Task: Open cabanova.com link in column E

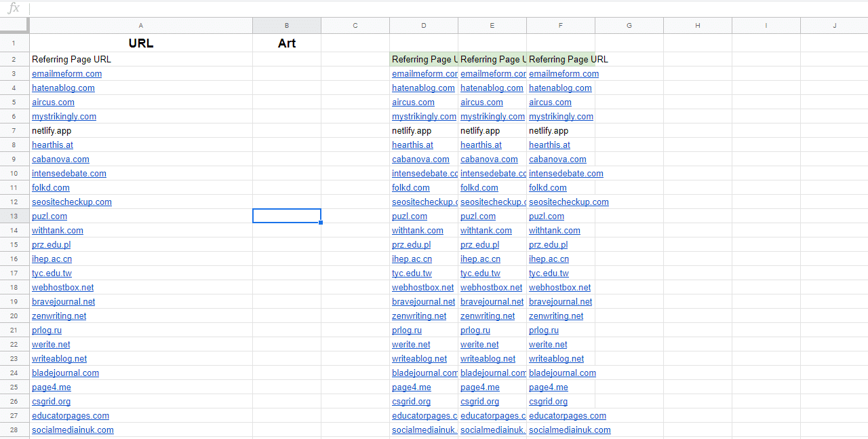Action: tap(489, 159)
